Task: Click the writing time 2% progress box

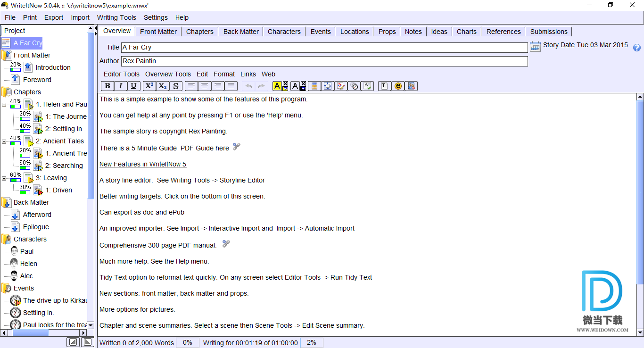Action: point(312,343)
